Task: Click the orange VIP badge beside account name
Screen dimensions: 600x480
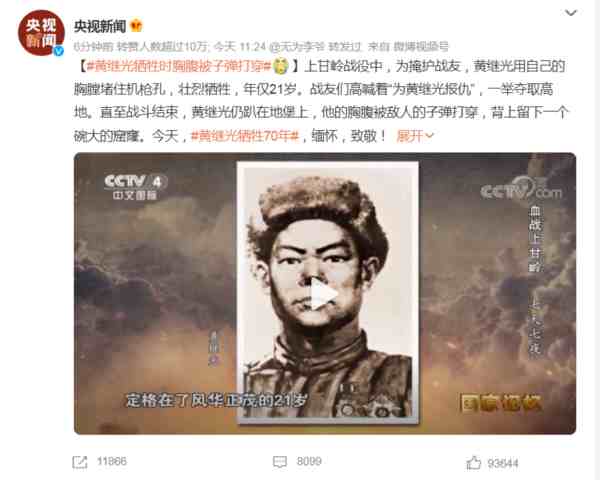Action: [136, 26]
